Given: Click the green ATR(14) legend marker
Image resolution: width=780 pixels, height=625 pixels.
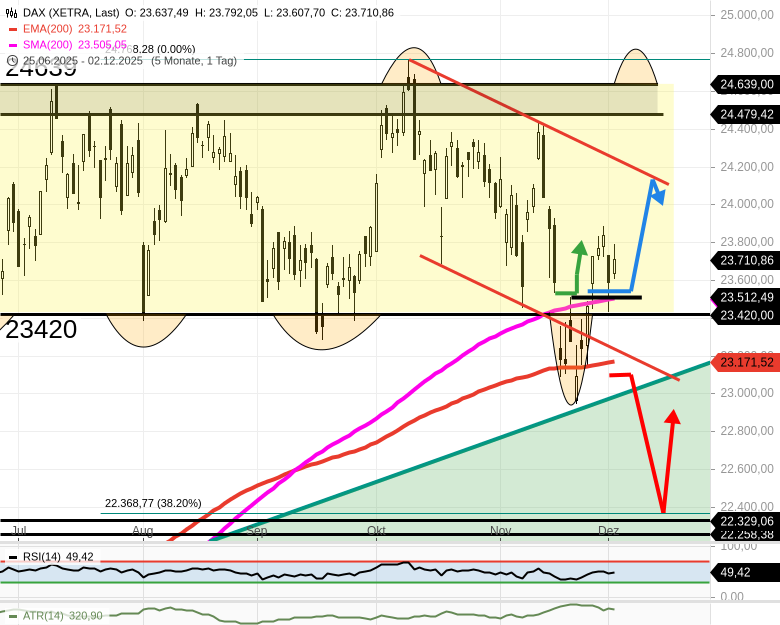Looking at the screenshot, I should (12, 616).
